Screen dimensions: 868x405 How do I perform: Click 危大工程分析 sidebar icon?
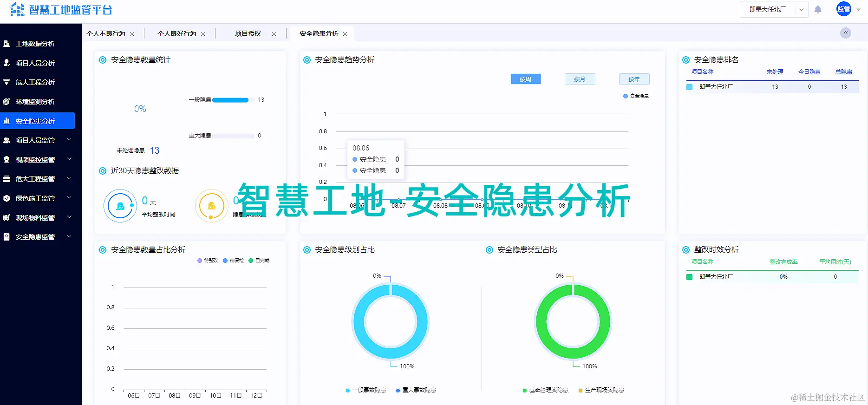7,82
